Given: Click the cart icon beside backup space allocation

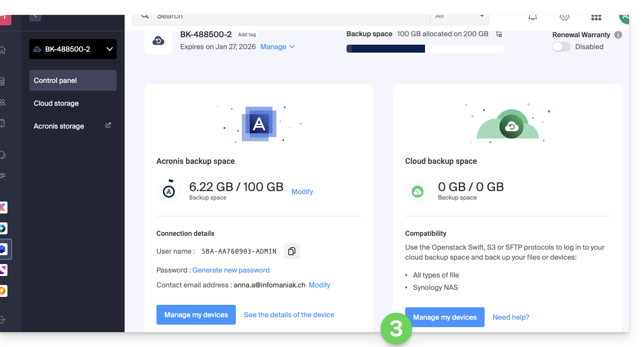Looking at the screenshot, I should 499,34.
